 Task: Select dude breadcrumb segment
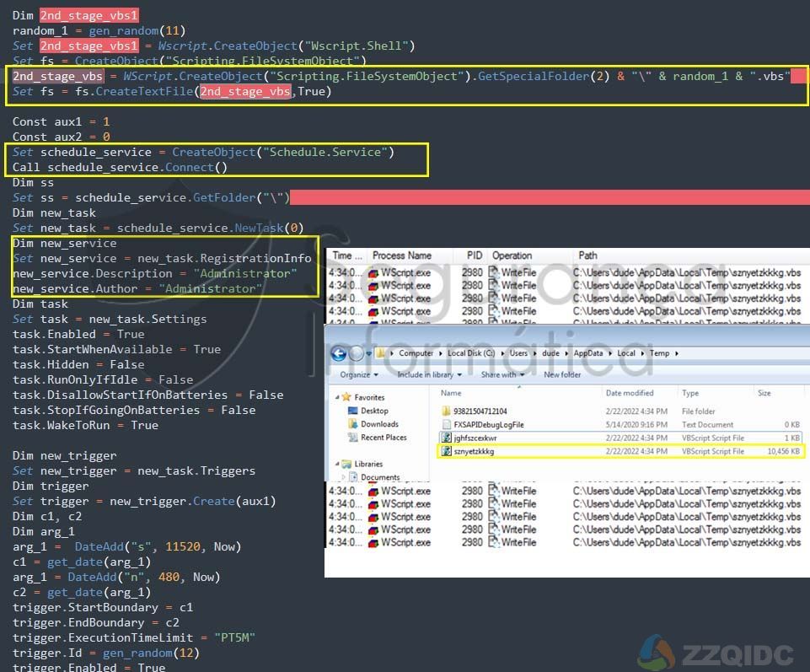[550, 353]
